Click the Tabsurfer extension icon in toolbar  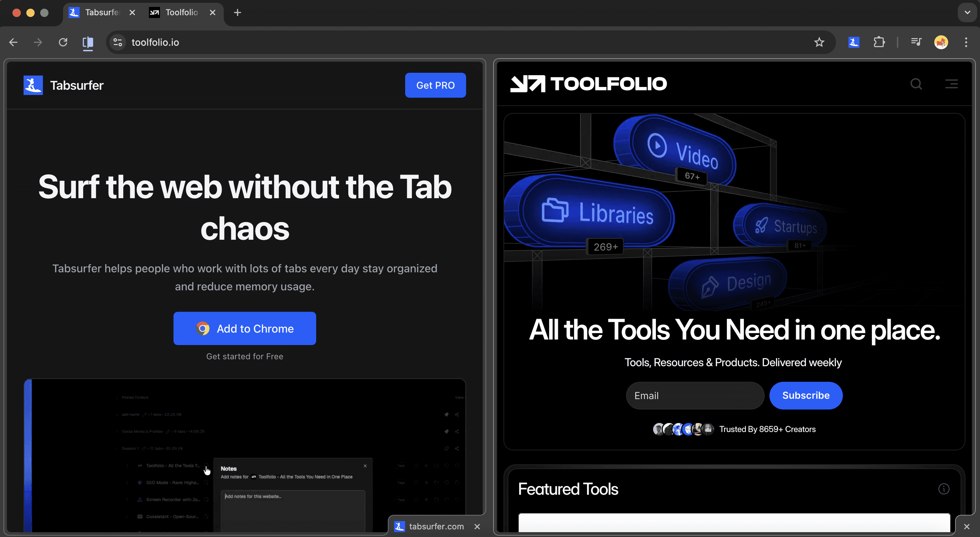coord(854,42)
